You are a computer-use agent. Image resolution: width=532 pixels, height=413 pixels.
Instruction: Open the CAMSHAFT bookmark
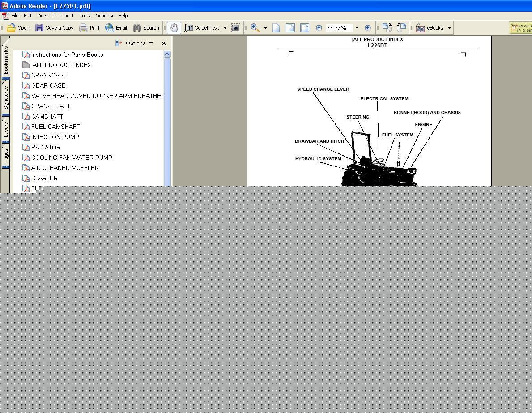47,116
